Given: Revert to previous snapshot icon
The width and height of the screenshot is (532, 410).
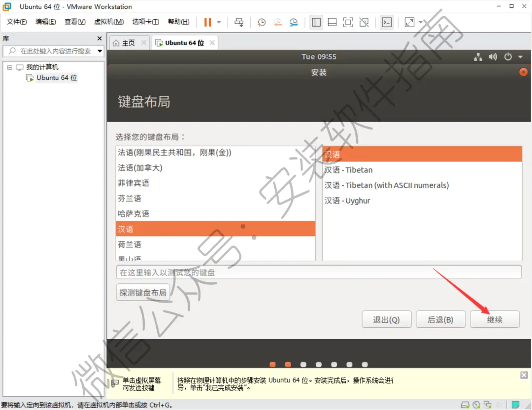Looking at the screenshot, I should 277,22.
